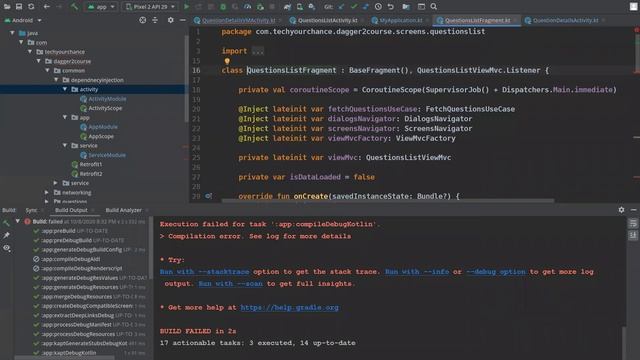Screen dimensions: 640x360
Task: Navigate back with the left arrow icon
Action: click(47, 7)
